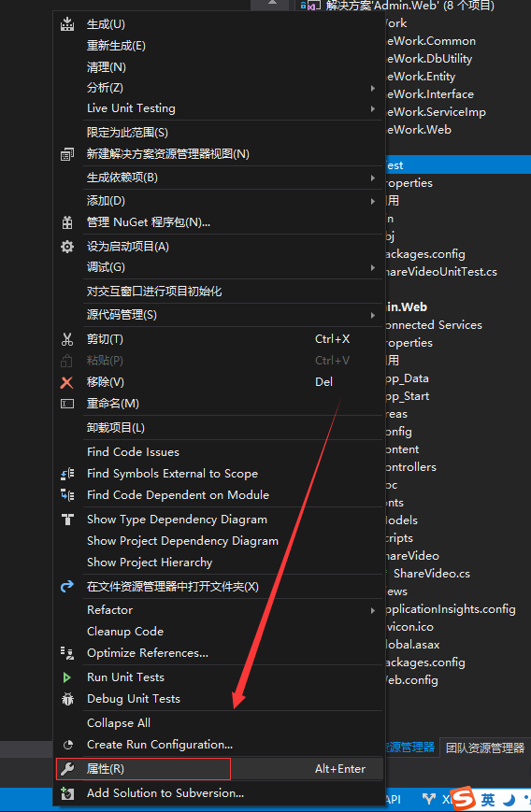The width and height of the screenshot is (531, 812).
Task: Expand the 源代码管理(S) submenu arrow
Action: [x=372, y=315]
